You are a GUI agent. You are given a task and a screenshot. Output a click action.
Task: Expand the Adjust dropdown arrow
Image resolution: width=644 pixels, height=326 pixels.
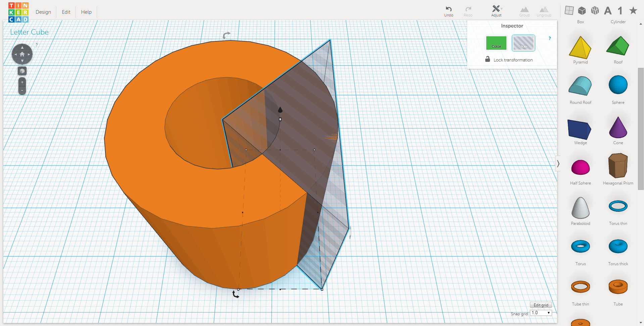click(502, 9)
